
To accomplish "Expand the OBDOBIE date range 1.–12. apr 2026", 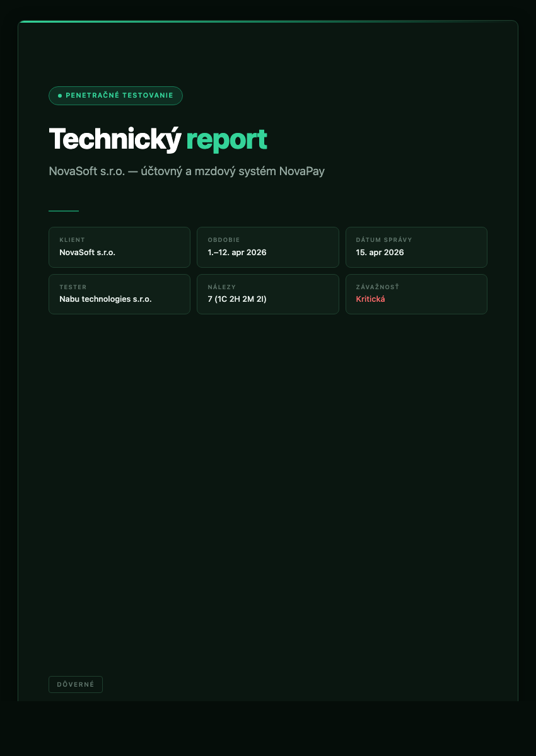I will point(237,252).
